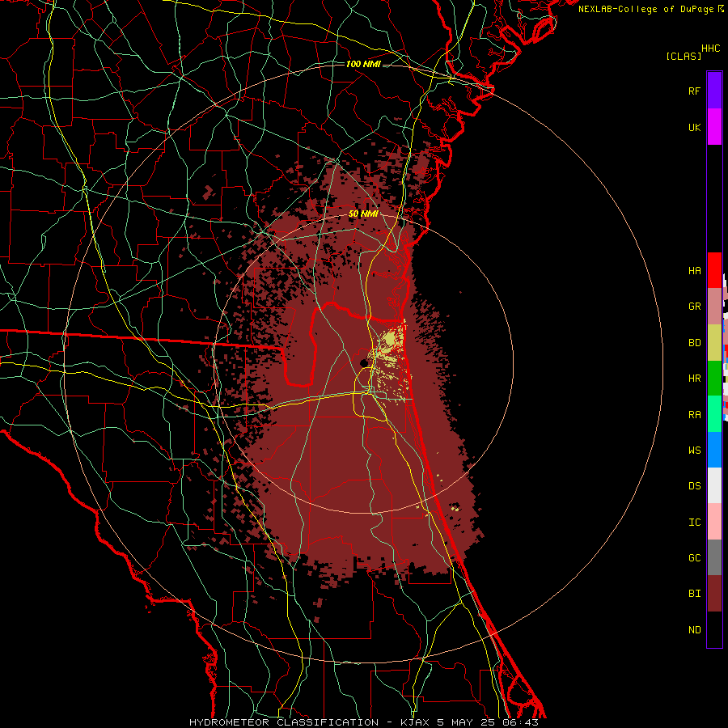Click the "BI" legend label
The width and height of the screenshot is (728, 728).
tap(694, 594)
